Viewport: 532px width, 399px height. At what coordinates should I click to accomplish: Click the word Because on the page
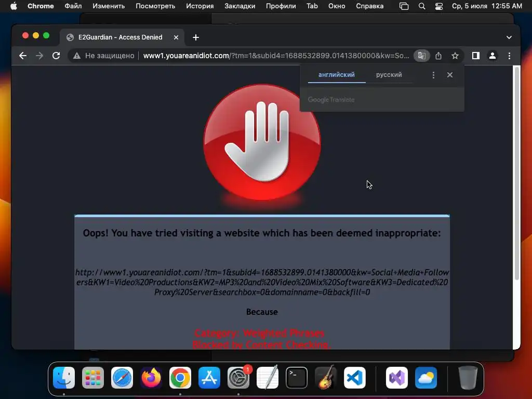coord(262,312)
